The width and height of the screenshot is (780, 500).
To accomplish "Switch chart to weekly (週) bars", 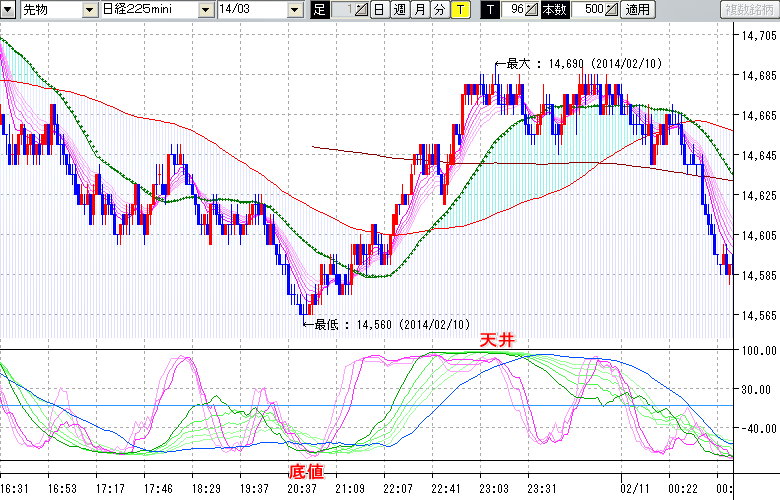I will click(400, 9).
